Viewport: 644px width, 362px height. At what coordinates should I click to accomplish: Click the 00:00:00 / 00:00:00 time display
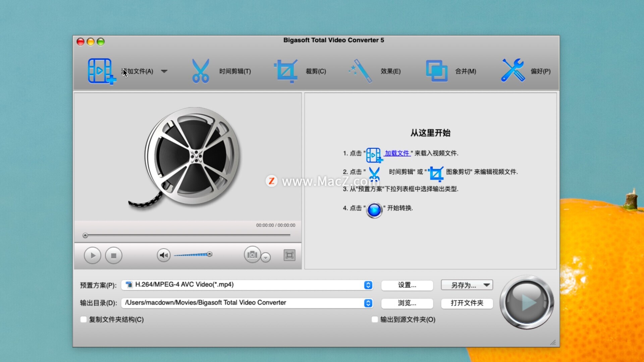point(276,225)
